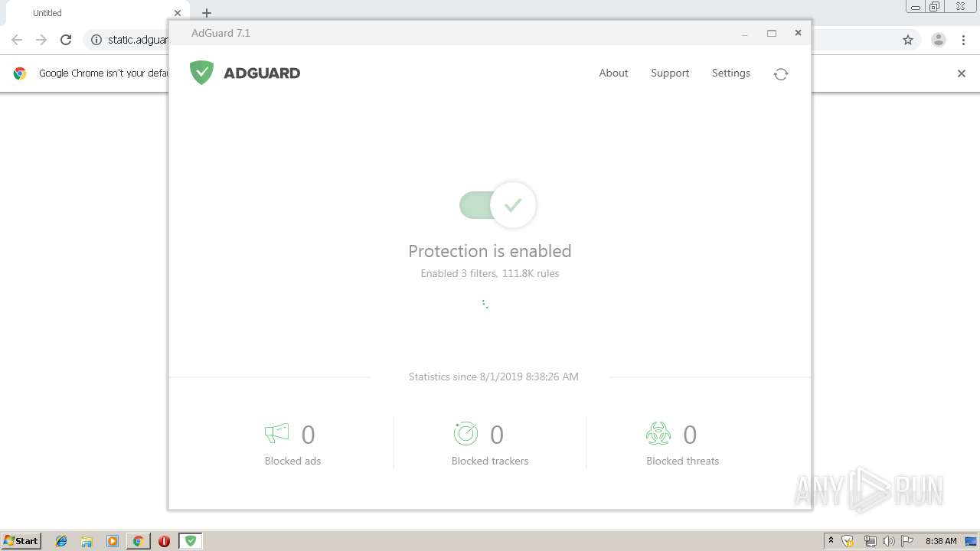This screenshot has width=980, height=551.
Task: Open the About page in AdGuard
Action: [613, 73]
